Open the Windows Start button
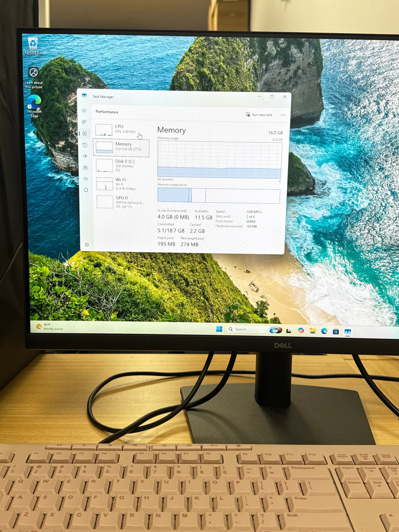The height and width of the screenshot is (532, 399). click(219, 329)
